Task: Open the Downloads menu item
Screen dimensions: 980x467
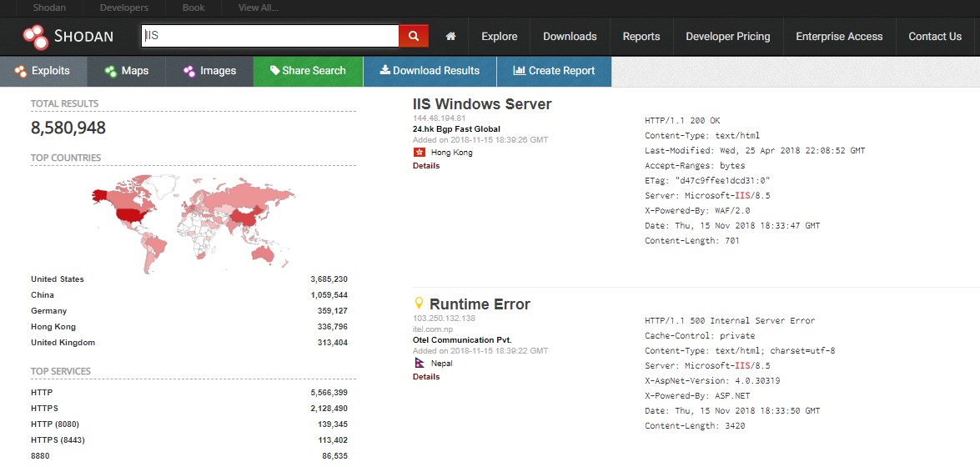Action: coord(570,36)
